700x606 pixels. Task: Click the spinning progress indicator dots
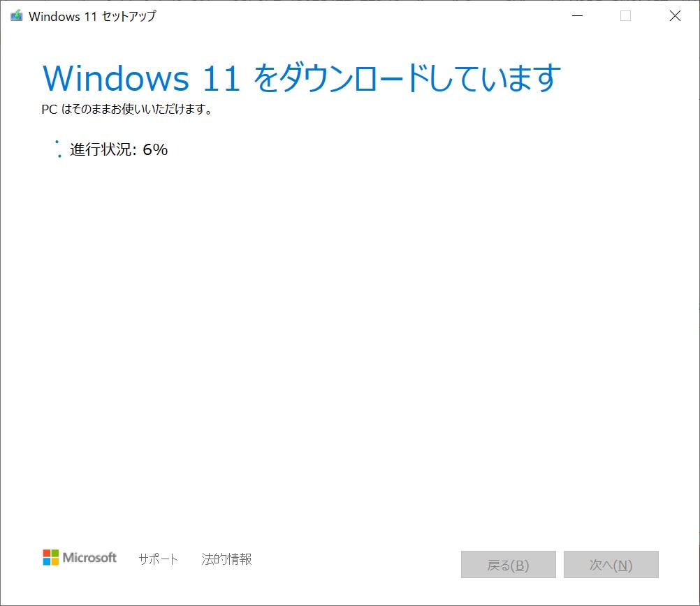[x=58, y=149]
